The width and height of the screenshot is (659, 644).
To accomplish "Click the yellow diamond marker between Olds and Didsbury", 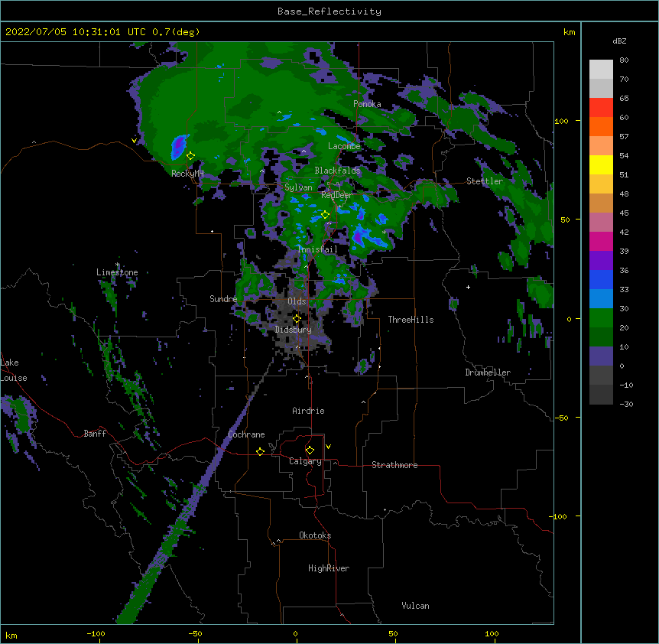I will coord(297,319).
